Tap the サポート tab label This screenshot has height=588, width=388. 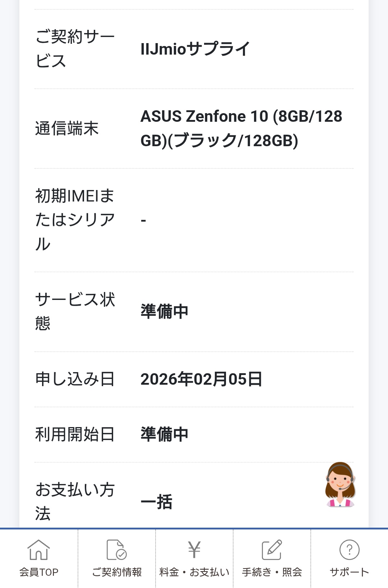(349, 572)
